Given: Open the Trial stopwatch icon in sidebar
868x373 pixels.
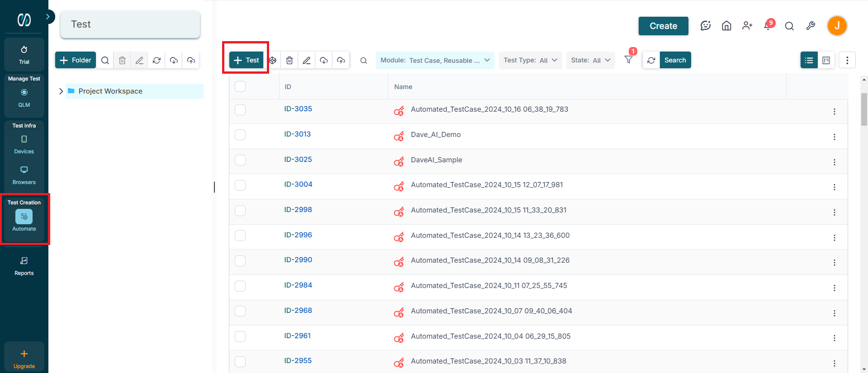Looking at the screenshot, I should point(24,50).
